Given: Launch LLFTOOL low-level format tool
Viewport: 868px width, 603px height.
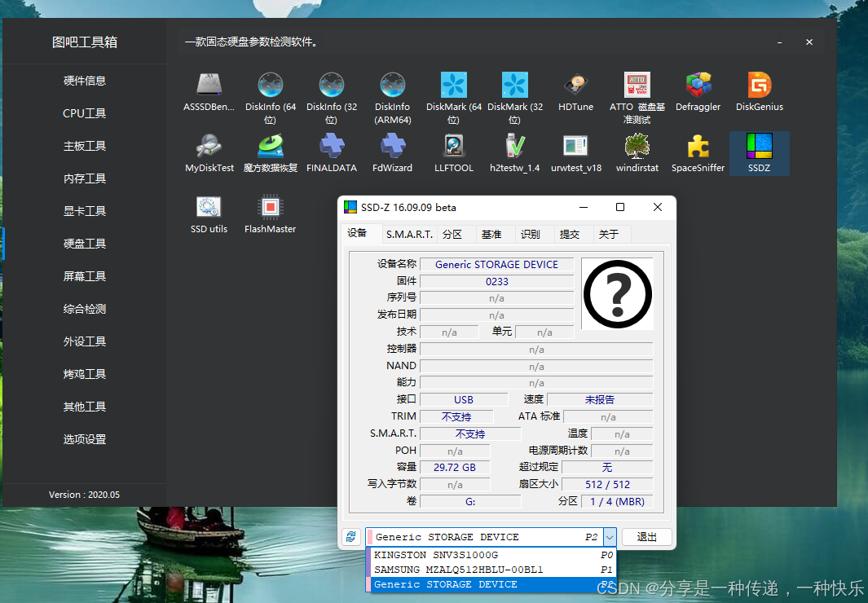Looking at the screenshot, I should (453, 146).
